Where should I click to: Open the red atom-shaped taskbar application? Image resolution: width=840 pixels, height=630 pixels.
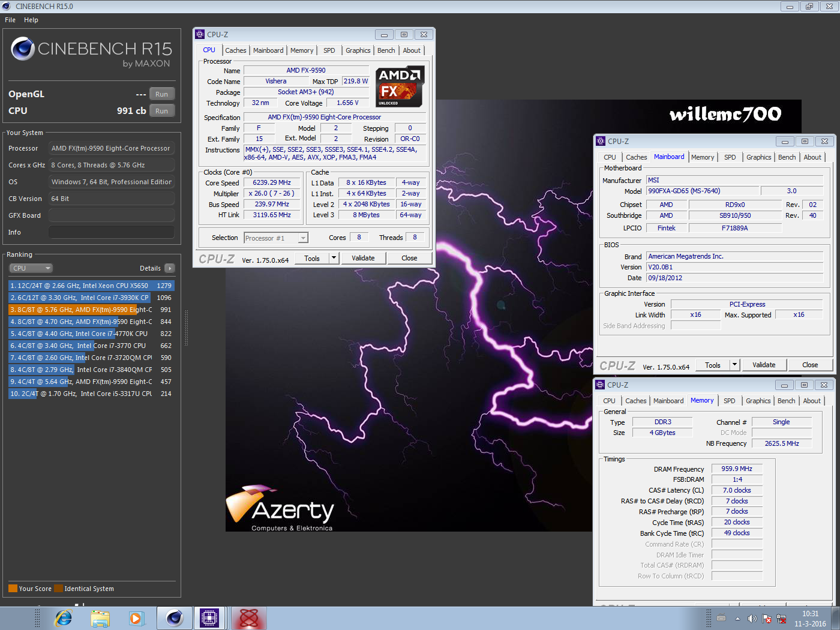click(x=248, y=618)
